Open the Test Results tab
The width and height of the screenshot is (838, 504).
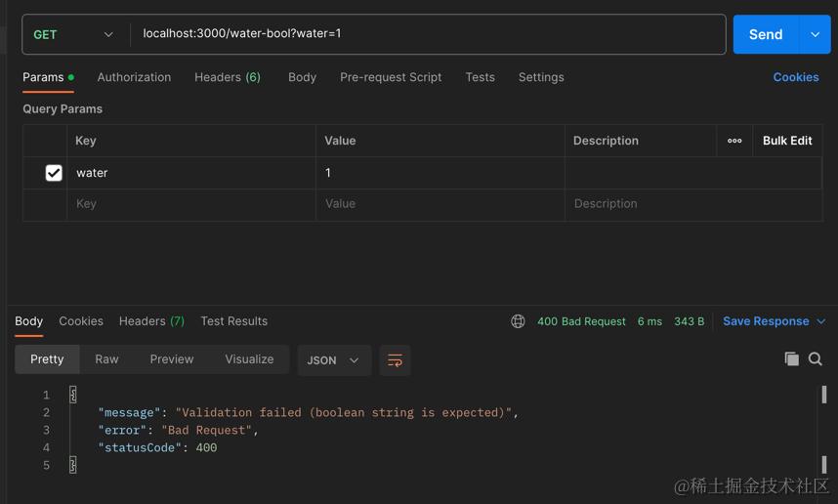pyautogui.click(x=233, y=321)
